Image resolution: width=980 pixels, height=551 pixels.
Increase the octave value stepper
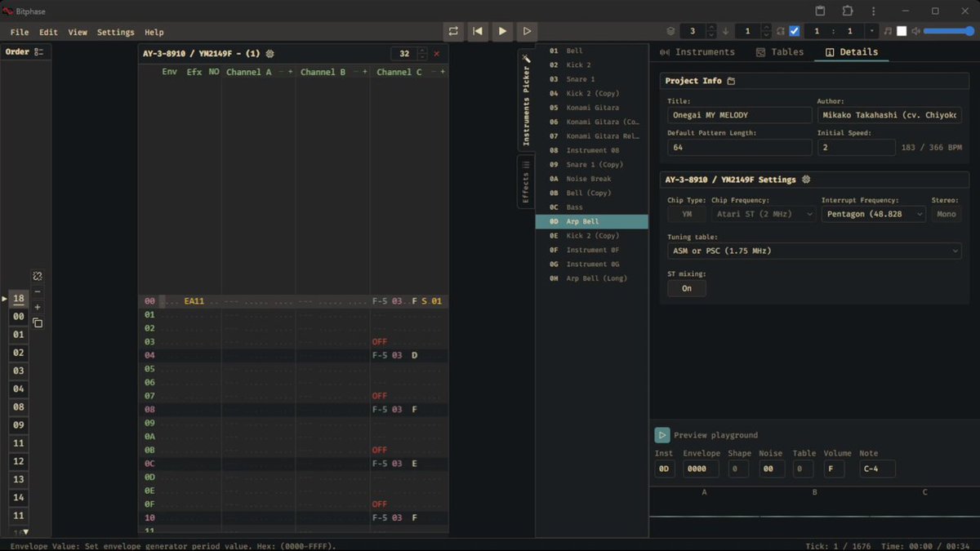point(710,28)
